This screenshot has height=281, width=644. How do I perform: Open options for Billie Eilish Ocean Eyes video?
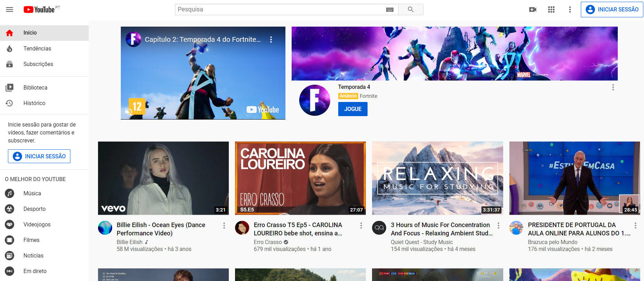tap(224, 225)
